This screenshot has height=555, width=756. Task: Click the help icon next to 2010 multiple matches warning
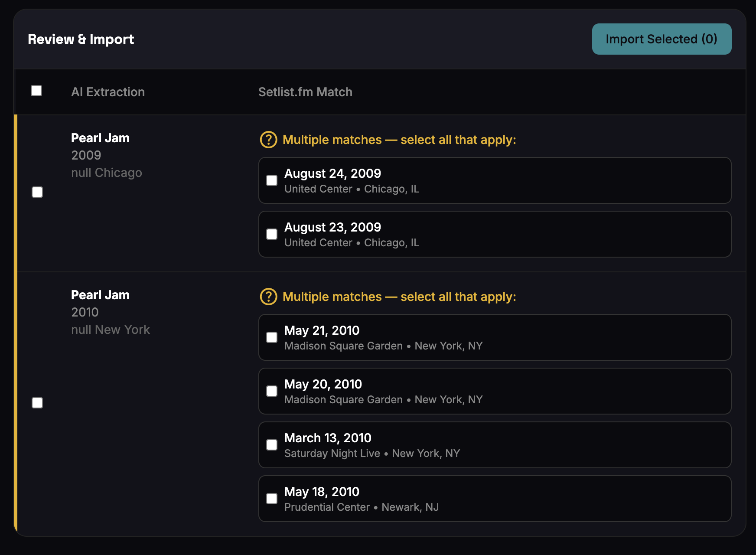[268, 296]
